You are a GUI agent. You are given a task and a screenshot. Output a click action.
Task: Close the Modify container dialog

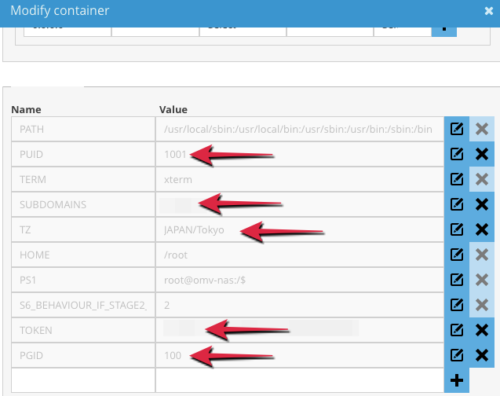489,11
